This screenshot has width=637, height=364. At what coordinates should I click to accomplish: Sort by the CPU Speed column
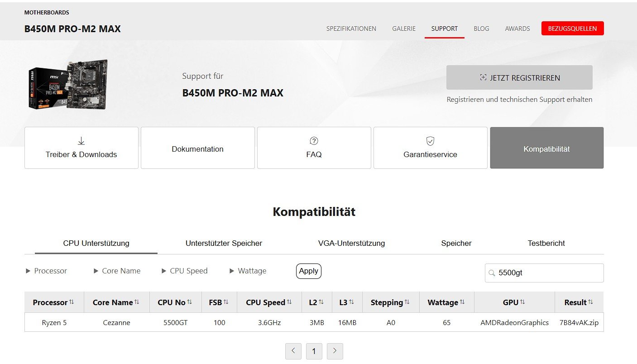pyautogui.click(x=269, y=302)
